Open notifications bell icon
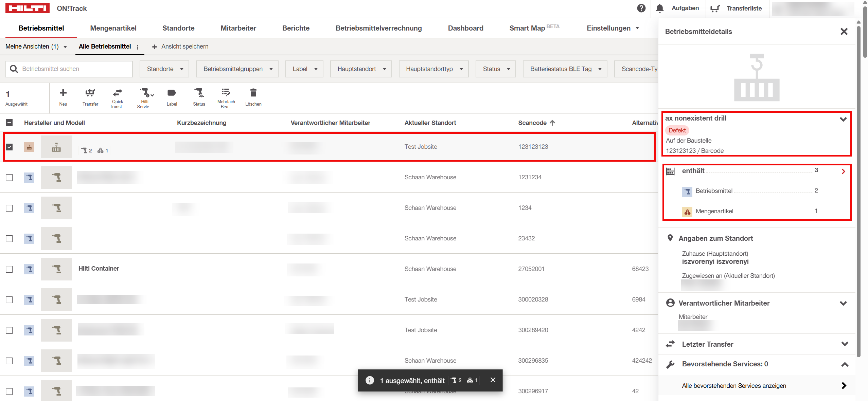This screenshot has height=401, width=868. [x=660, y=8]
